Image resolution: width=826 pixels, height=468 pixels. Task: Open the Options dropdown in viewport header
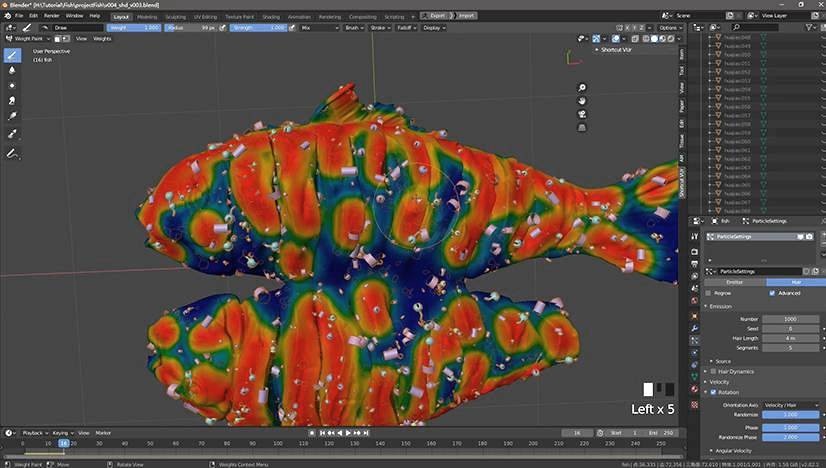tap(670, 27)
